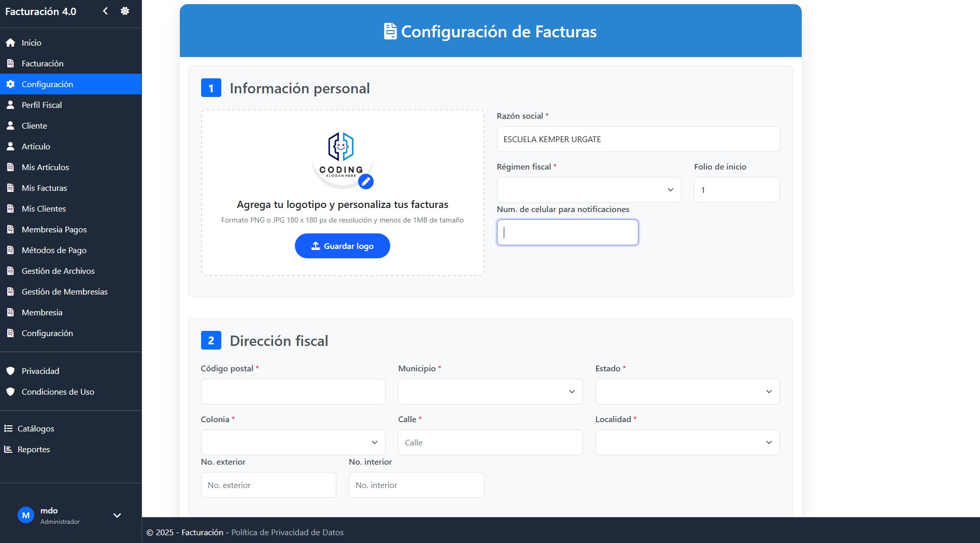Click the settings gear in top header bar
This screenshot has width=980, height=543.
(x=124, y=10)
